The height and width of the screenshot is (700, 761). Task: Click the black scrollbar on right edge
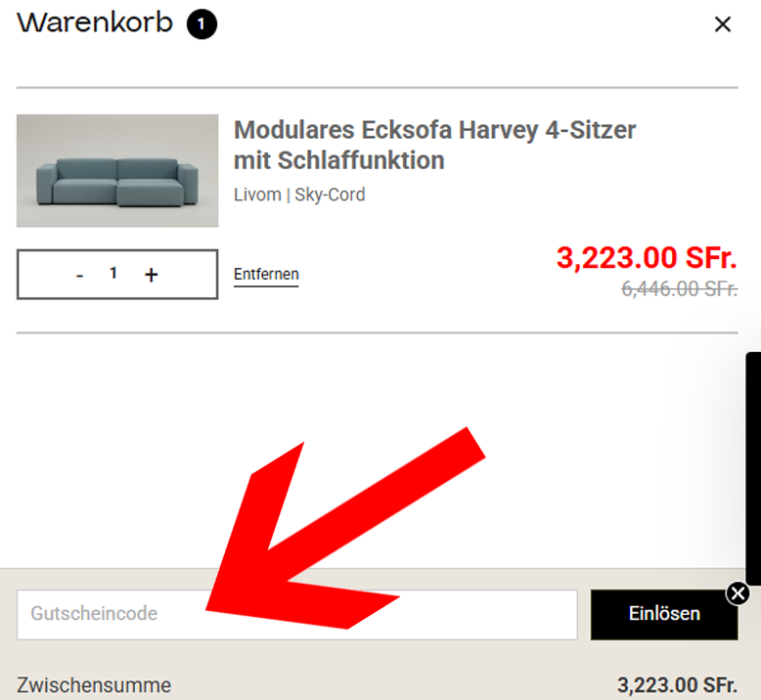click(x=753, y=468)
